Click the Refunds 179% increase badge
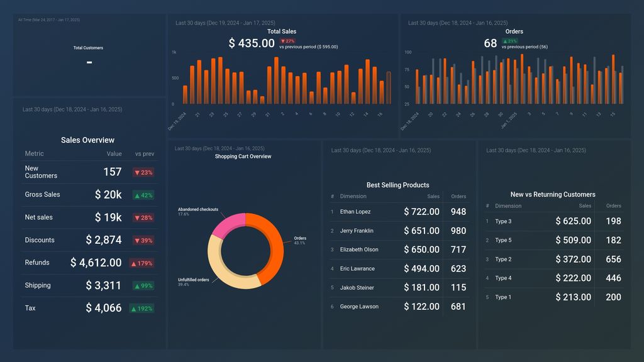Viewport: 644px width, 362px height. (142, 263)
